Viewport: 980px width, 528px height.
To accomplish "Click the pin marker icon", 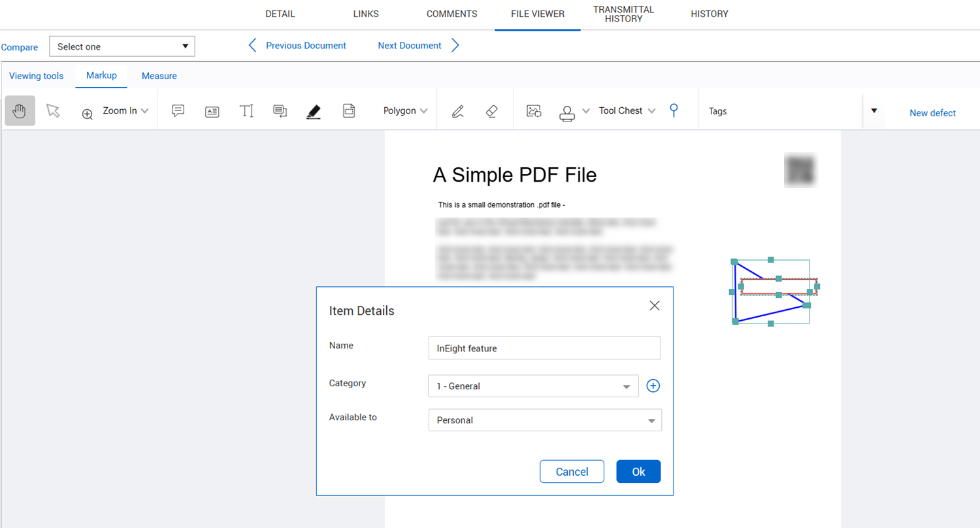I will coord(674,110).
